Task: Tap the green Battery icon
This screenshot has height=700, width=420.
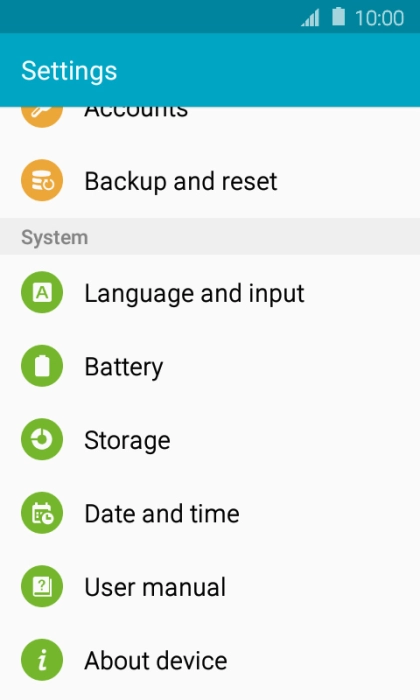Action: (x=42, y=366)
